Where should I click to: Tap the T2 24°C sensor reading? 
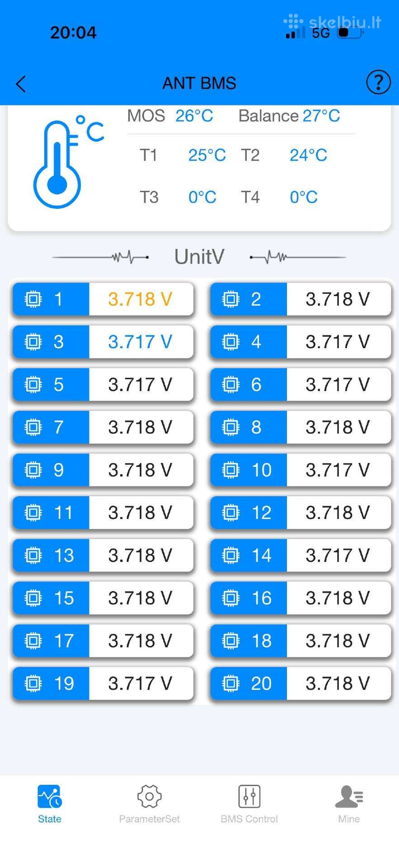[308, 155]
